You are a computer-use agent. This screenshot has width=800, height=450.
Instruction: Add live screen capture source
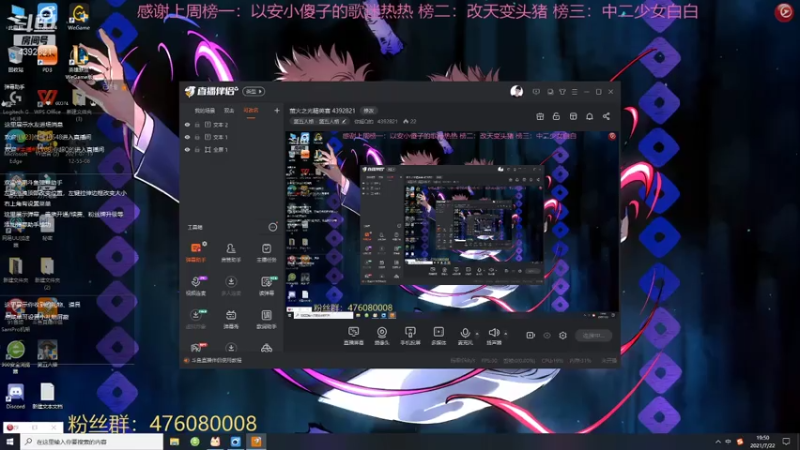[x=353, y=336]
